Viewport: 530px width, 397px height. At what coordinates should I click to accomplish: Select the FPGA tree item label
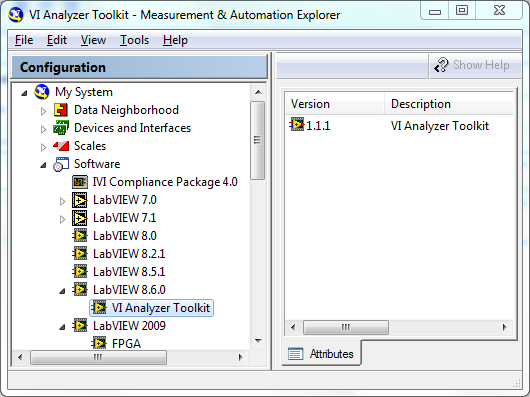coord(126,344)
